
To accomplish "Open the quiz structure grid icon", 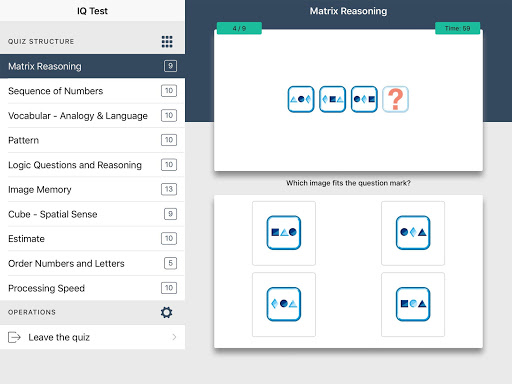I will point(167,42).
